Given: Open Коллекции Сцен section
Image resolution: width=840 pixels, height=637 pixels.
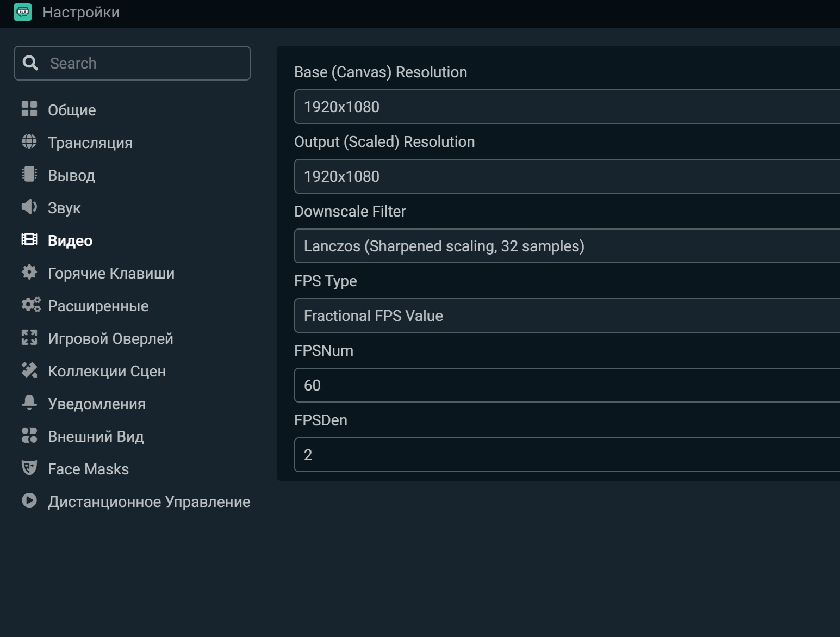Looking at the screenshot, I should [107, 371].
